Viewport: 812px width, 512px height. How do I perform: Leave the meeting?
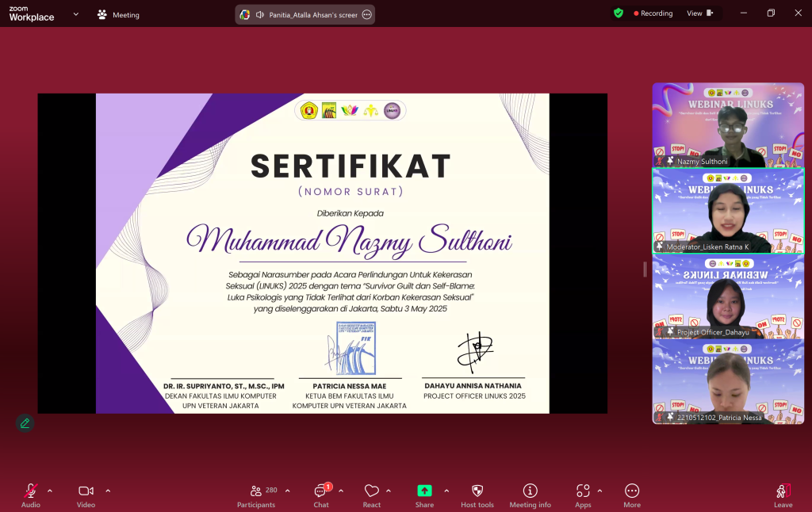point(783,495)
